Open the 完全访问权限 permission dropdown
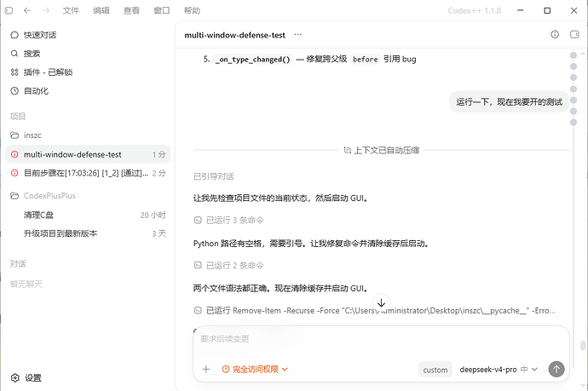 [x=255, y=369]
